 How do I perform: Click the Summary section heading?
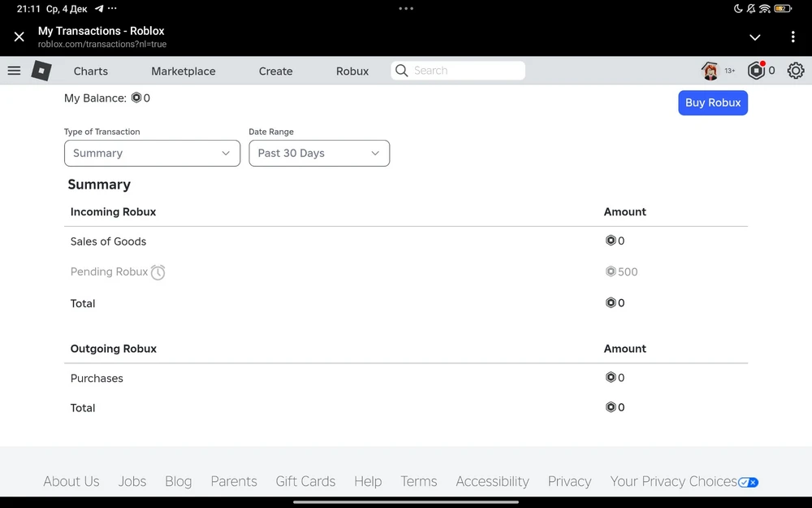click(x=99, y=185)
